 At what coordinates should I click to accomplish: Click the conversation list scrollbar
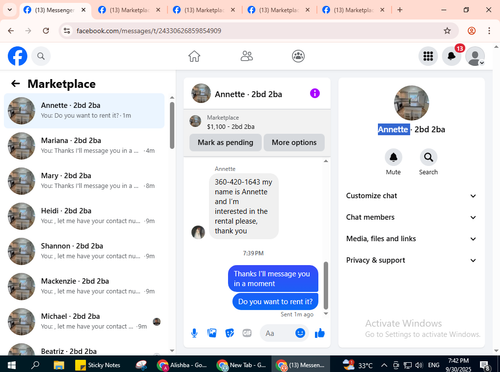tap(172, 125)
